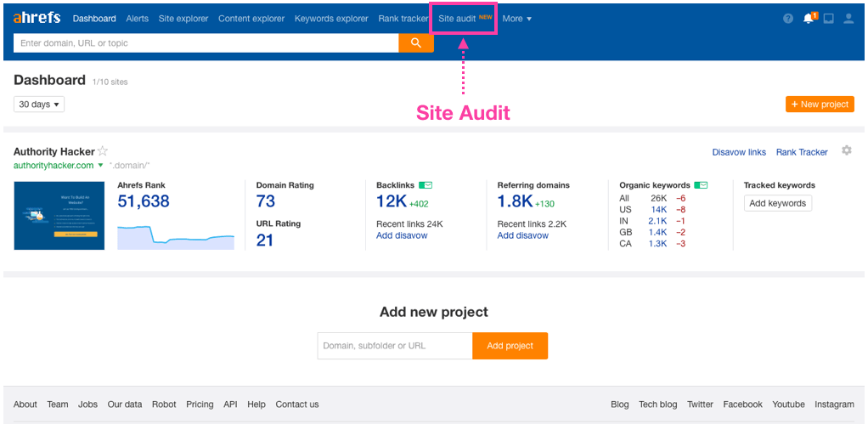Focus the Domain, subfolder or URL field

395,345
